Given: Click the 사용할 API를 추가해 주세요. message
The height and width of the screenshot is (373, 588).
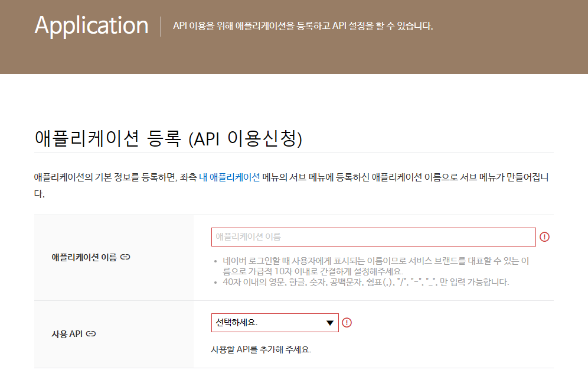Looking at the screenshot, I should [x=261, y=350].
